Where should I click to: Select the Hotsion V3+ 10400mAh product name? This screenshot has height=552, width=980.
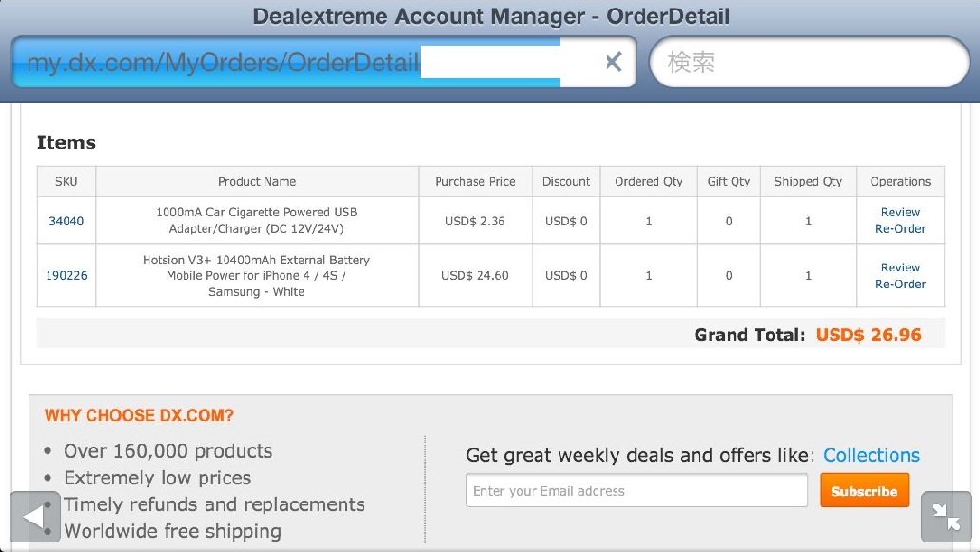[256, 276]
